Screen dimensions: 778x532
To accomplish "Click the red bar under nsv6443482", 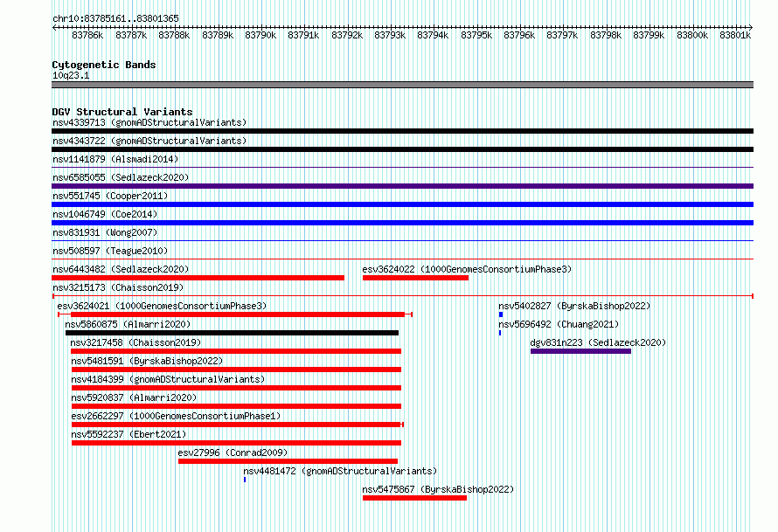I will pos(198,278).
